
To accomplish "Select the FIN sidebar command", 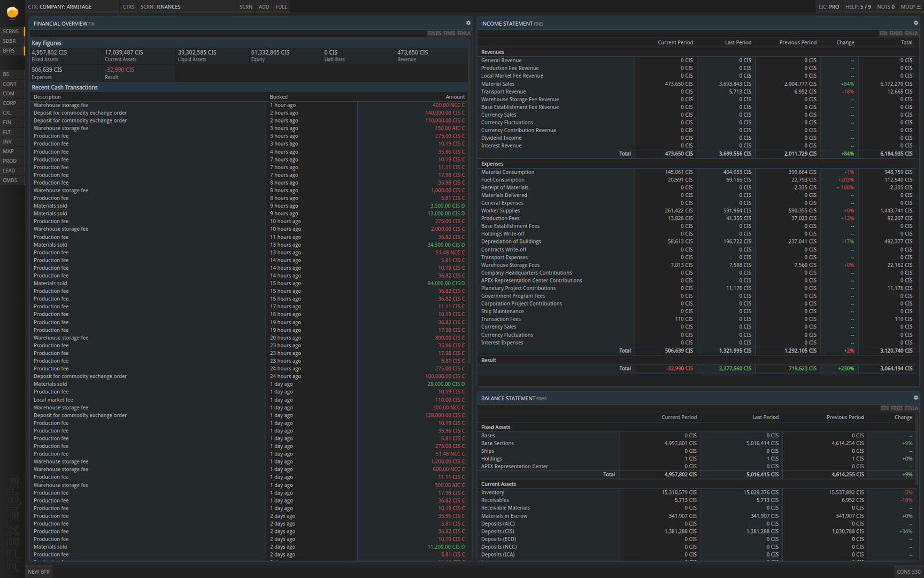I will [7, 122].
